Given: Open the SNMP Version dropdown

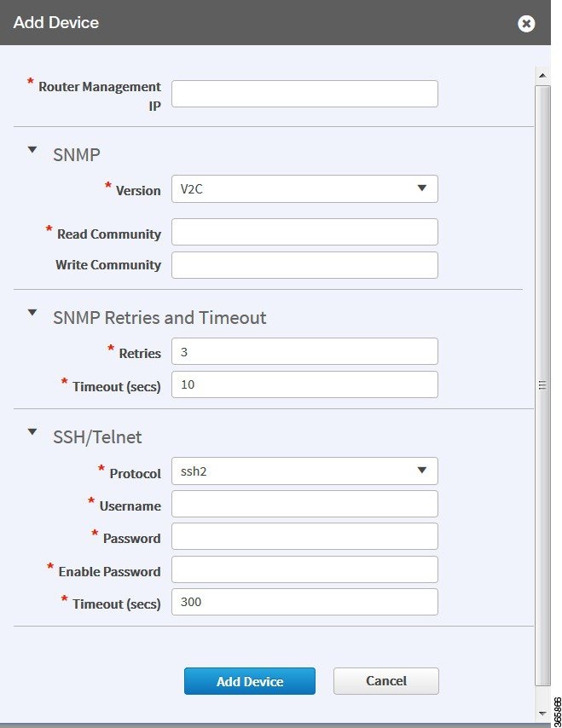Looking at the screenshot, I should point(304,188).
